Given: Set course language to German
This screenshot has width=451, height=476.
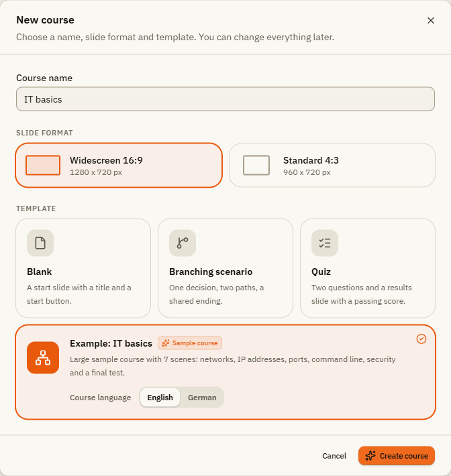Looking at the screenshot, I should [x=202, y=398].
